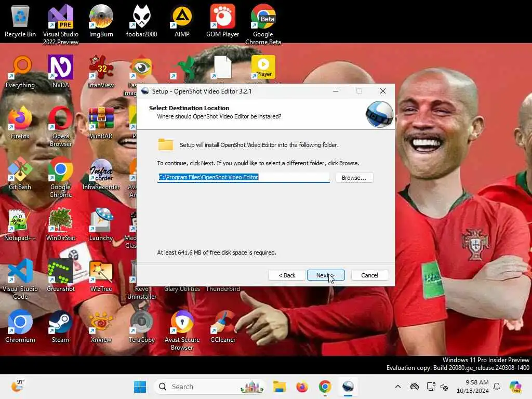Select the foobar2000 desktop icon
Image resolution: width=532 pixels, height=399 pixels.
(141, 21)
